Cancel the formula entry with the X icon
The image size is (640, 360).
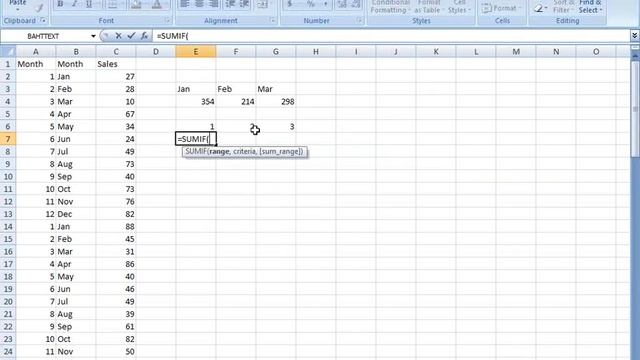[118, 36]
